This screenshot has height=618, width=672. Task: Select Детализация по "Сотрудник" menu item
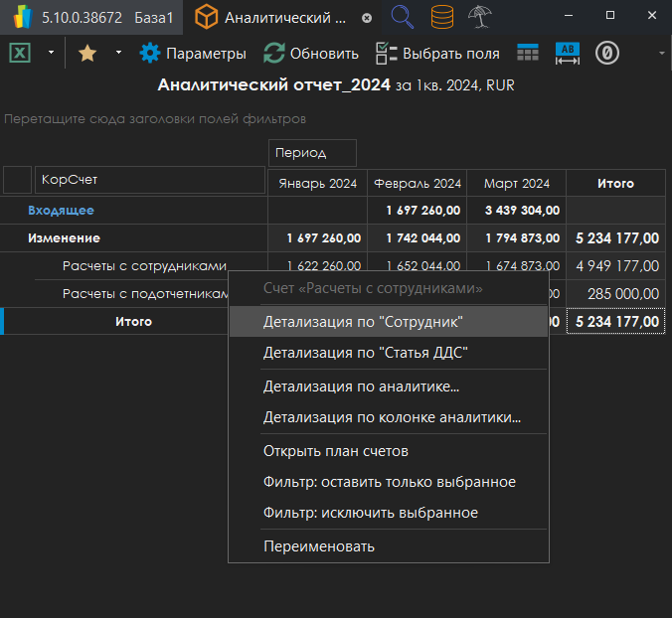(x=364, y=322)
